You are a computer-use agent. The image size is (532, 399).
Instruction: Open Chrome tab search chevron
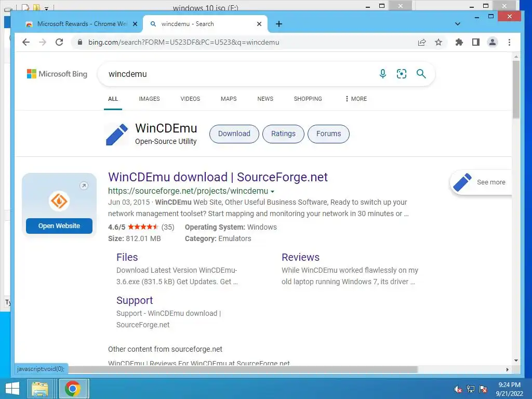457,24
